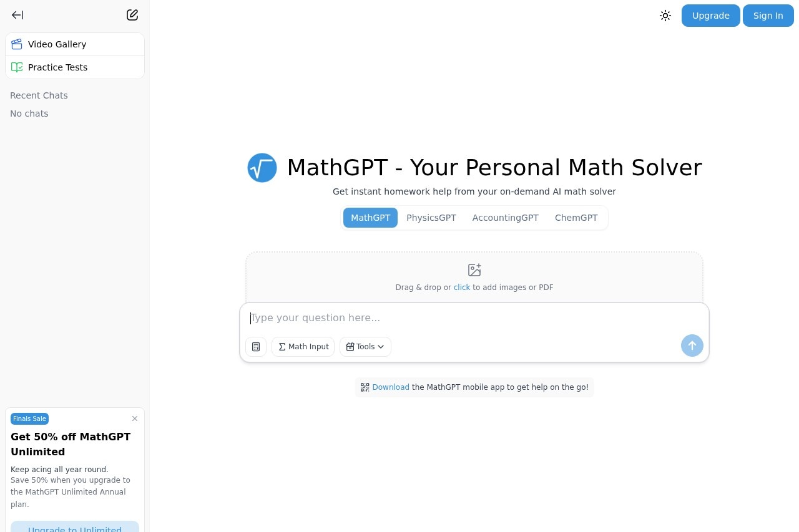Dismiss the Finals Sale promotion popup

(135, 418)
